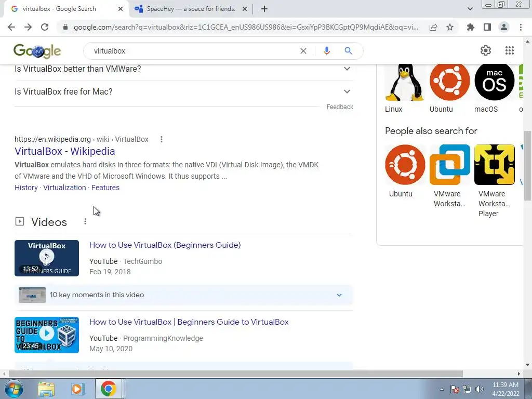Click the search input field

click(x=193, y=51)
